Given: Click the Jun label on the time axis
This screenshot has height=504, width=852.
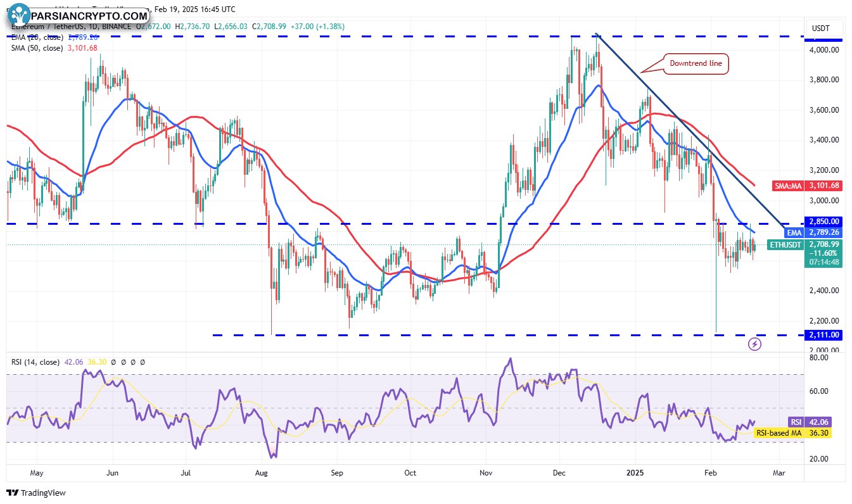Looking at the screenshot, I should (x=113, y=473).
